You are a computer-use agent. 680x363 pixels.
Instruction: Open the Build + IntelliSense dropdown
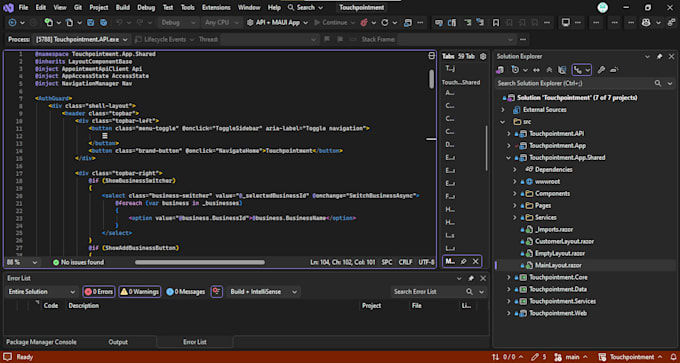click(264, 292)
